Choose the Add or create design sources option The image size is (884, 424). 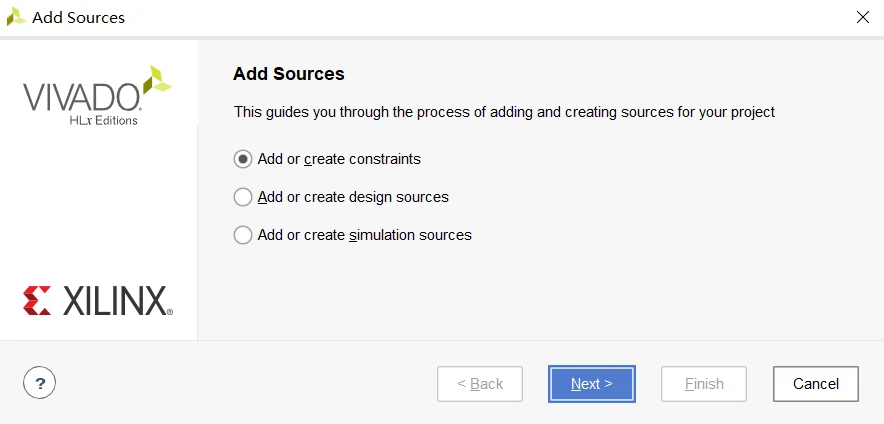(243, 197)
